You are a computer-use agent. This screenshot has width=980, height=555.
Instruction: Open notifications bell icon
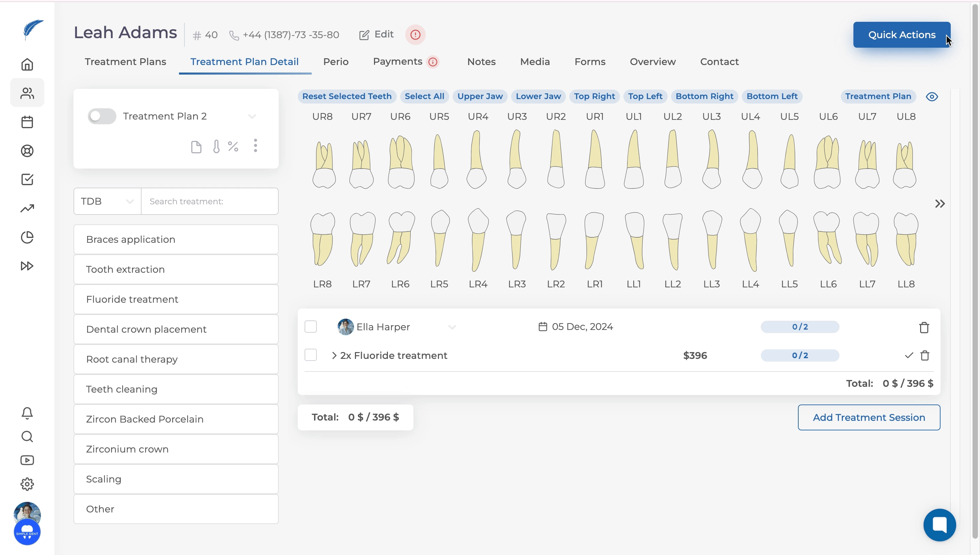click(x=27, y=413)
